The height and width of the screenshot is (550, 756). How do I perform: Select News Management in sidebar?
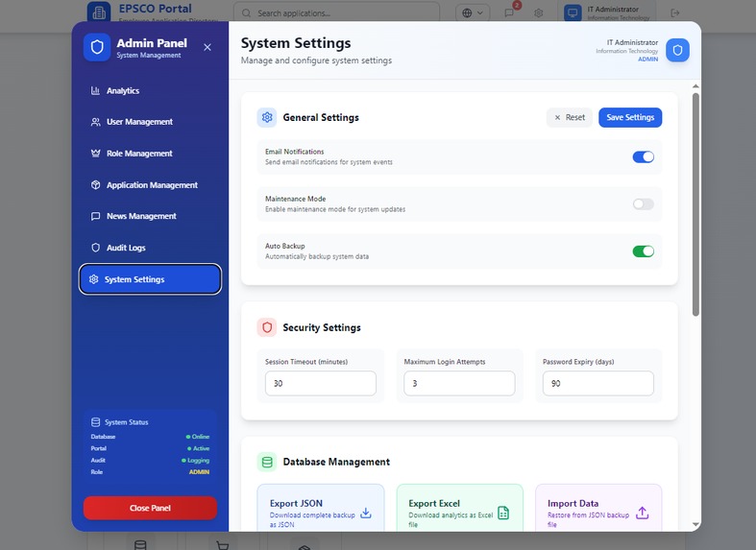[150, 216]
